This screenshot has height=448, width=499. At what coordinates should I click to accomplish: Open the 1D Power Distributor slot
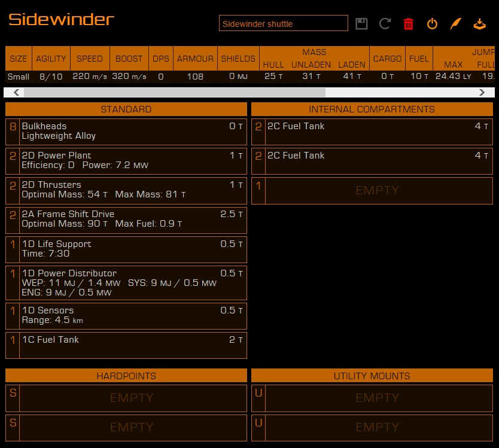[126, 283]
